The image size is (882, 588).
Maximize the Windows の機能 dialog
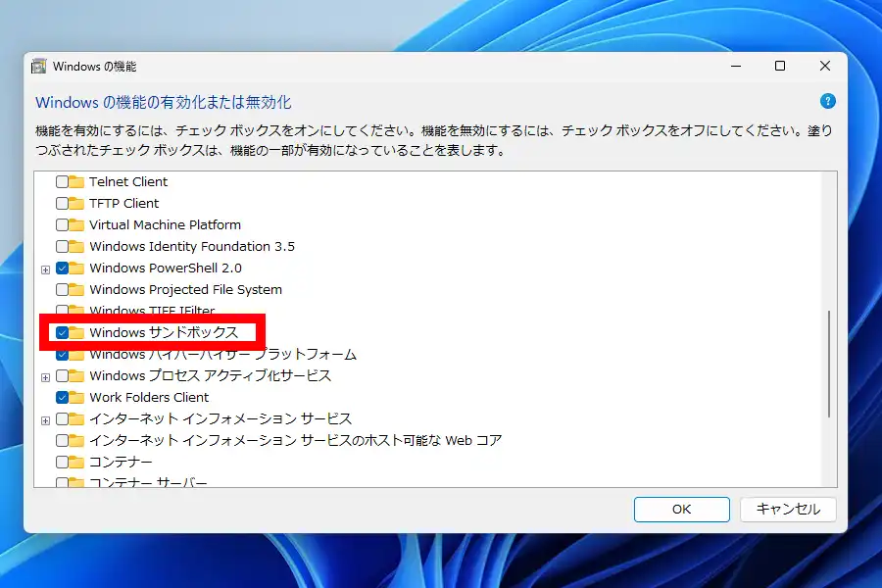780,66
